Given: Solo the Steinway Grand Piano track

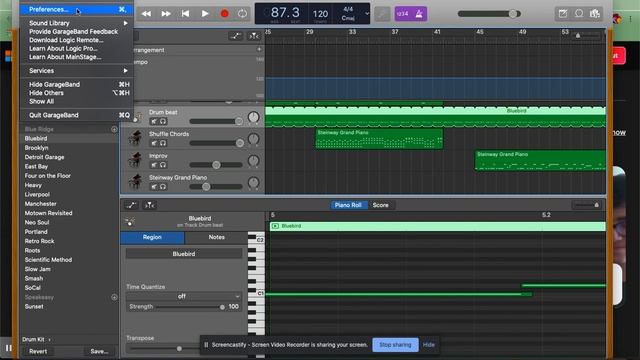Looking at the screenshot, I should (162, 187).
